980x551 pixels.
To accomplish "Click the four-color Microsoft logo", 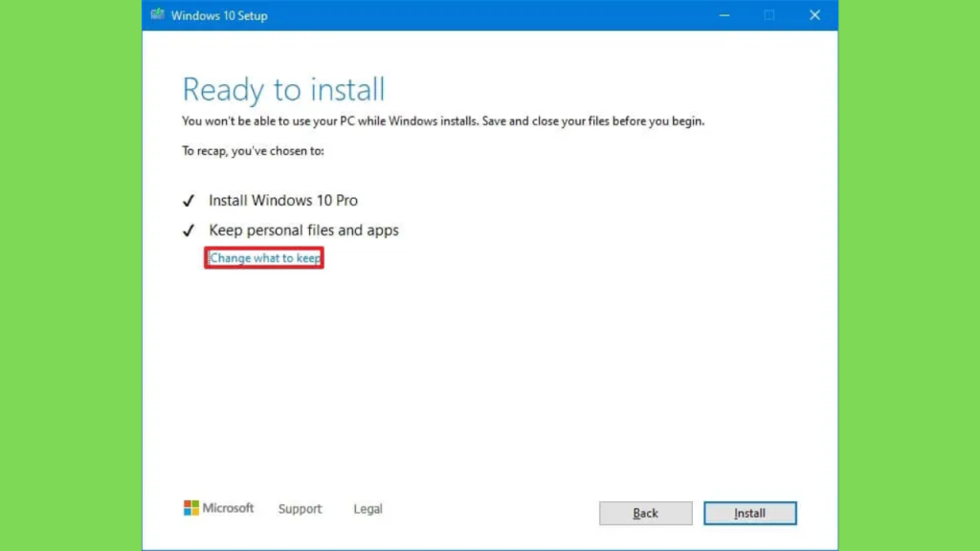I will click(191, 508).
